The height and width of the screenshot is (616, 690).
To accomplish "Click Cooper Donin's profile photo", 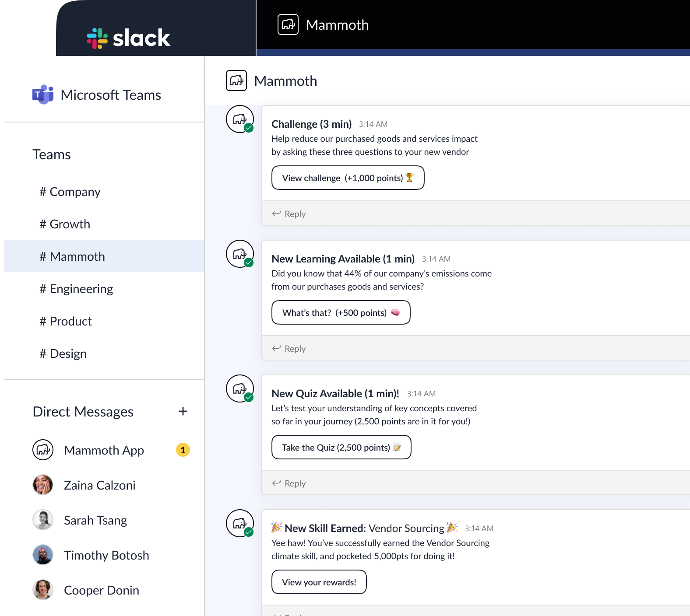I will point(43,590).
